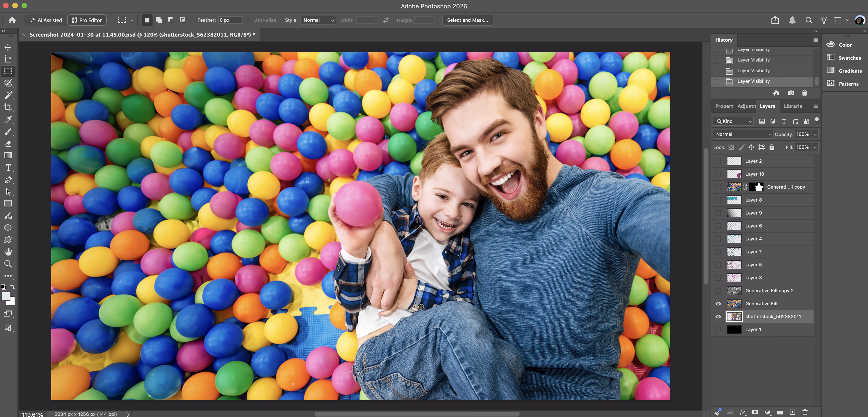
Task: Select the Eraser tool
Action: 8,144
